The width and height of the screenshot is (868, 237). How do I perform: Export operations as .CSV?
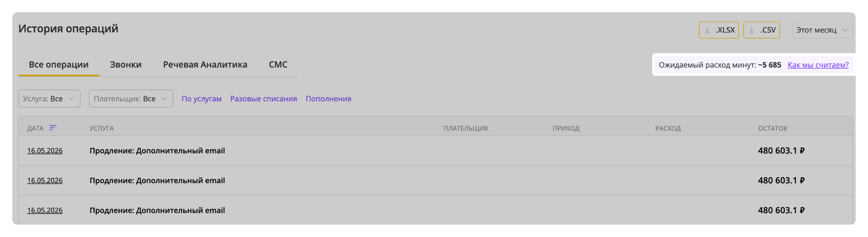pos(762,30)
